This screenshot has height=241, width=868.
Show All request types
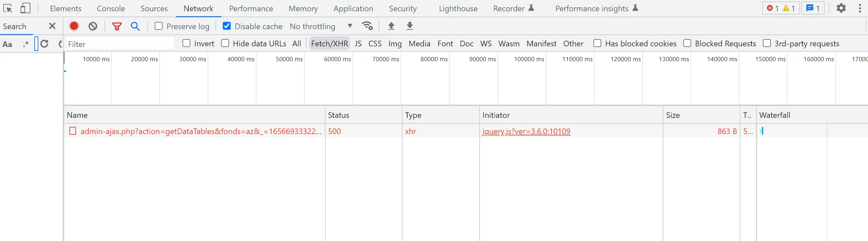tap(297, 44)
